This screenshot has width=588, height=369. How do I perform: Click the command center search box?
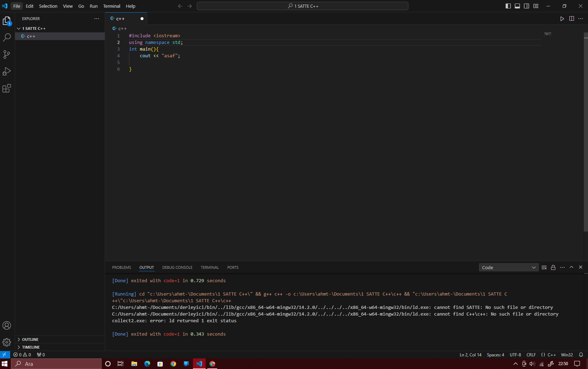pyautogui.click(x=303, y=6)
